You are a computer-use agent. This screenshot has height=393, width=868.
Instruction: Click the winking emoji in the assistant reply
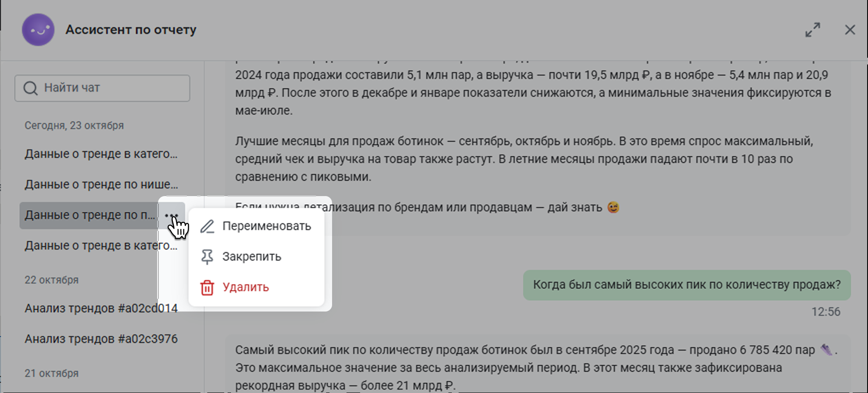pyautogui.click(x=613, y=208)
